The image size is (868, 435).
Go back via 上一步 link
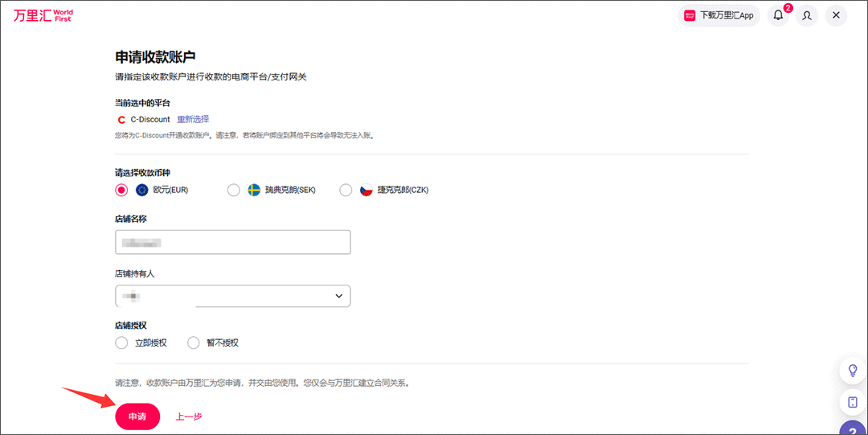(x=189, y=417)
